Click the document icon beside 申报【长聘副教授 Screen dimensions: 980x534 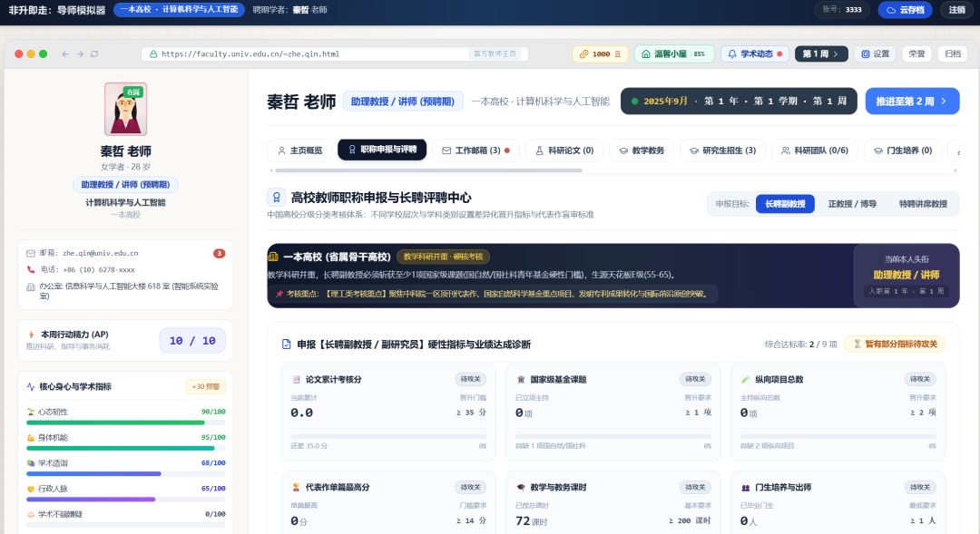tap(286, 345)
